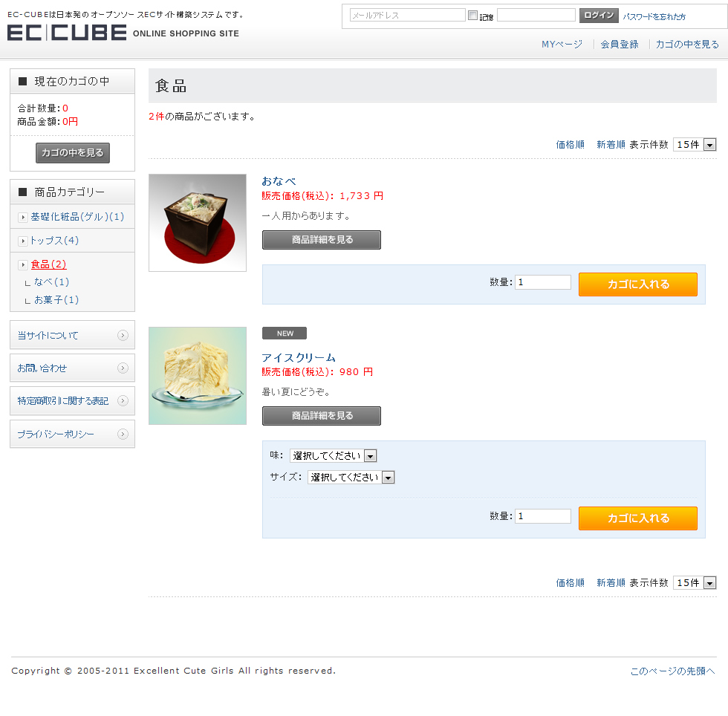Toggle the 記憶 remember checkbox
This screenshot has width=728, height=716.
[x=472, y=16]
